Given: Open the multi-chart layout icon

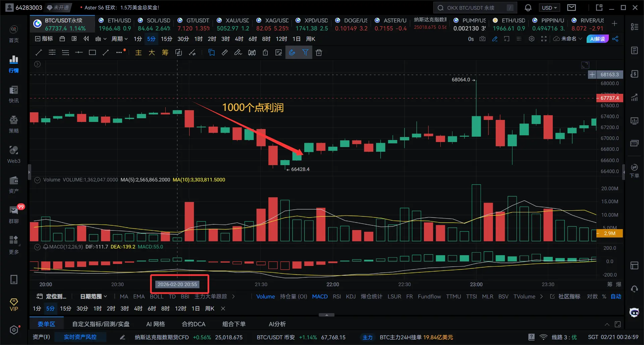Looking at the screenshot, I should click(74, 39).
